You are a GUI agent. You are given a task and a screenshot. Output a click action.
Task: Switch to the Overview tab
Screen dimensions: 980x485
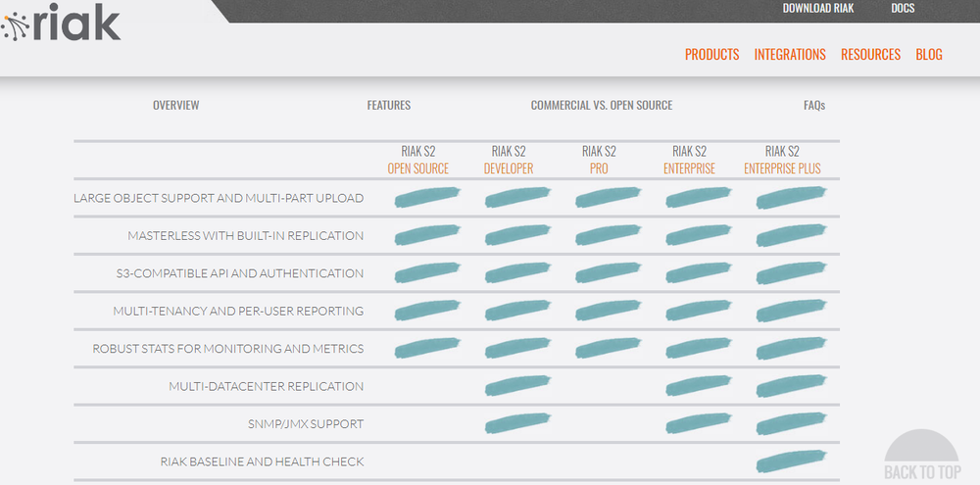coord(175,105)
